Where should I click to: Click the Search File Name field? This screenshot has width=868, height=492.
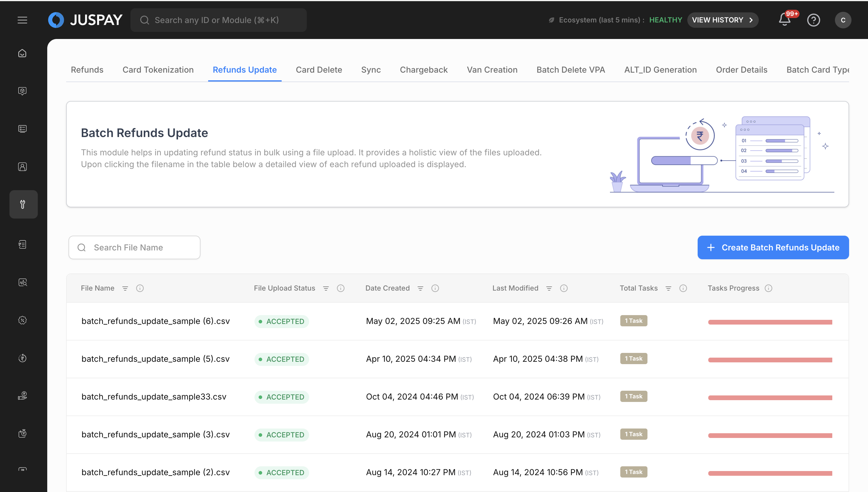pyautogui.click(x=134, y=247)
